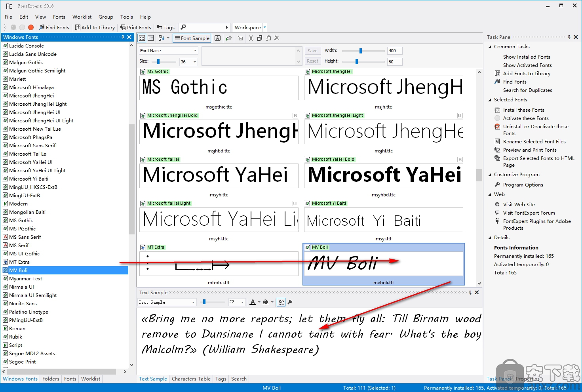
Task: Collapse the Details section
Action: [490, 238]
